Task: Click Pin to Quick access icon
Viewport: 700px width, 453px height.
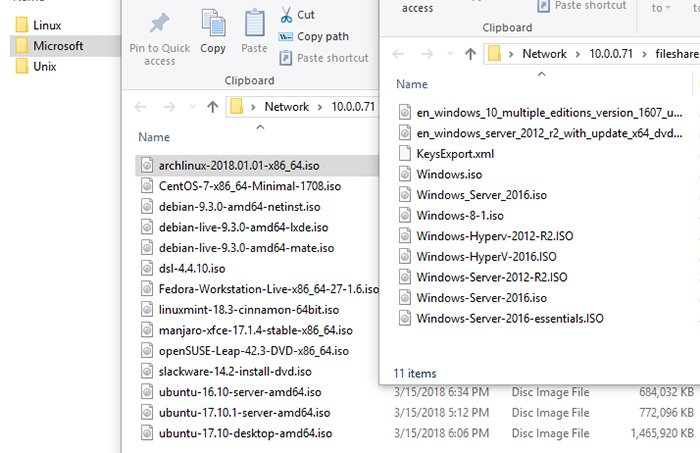Action: click(x=159, y=23)
